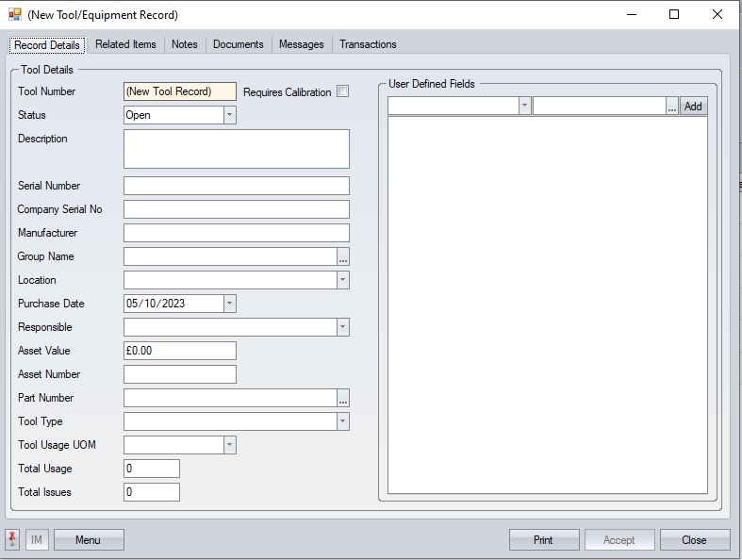Click the IM button icon
The image size is (742, 560).
point(37,540)
